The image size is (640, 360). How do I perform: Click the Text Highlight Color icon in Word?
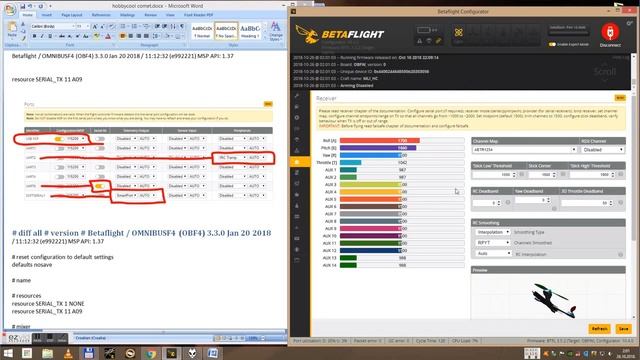point(97,36)
